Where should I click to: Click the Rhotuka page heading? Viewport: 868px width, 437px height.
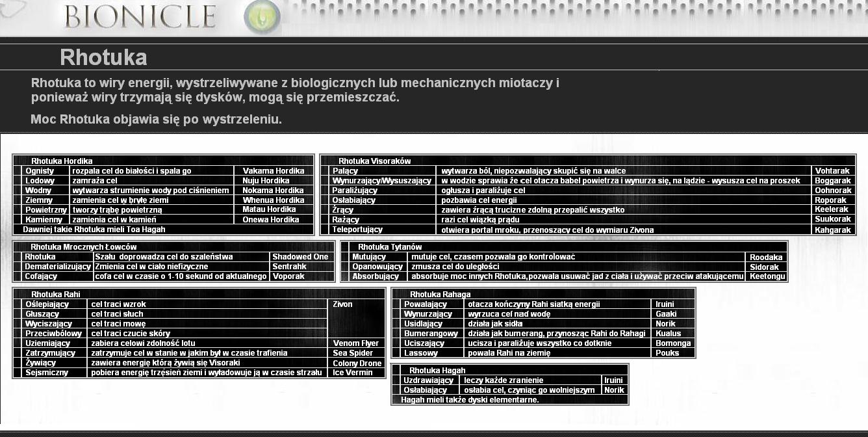point(103,57)
